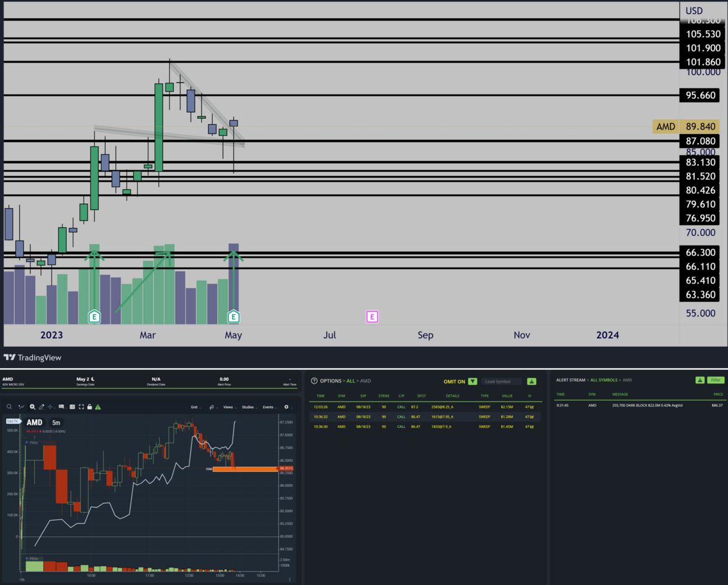
Task: Go to ALL in the options breadcrumb
Action: point(351,381)
